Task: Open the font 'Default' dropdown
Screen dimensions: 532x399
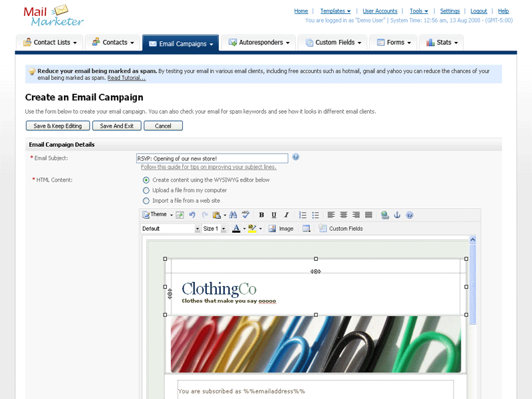Action: click(x=198, y=229)
